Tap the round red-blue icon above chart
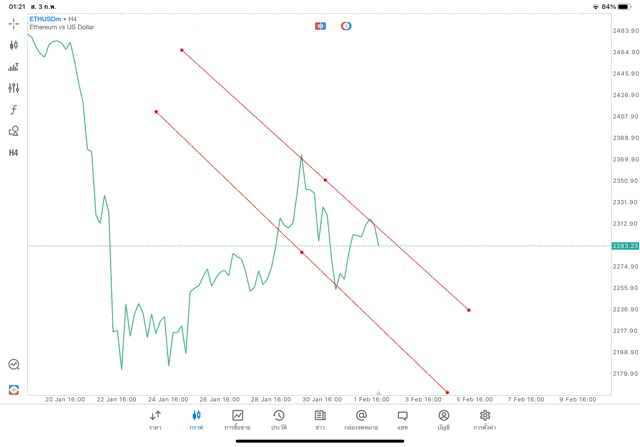640x447 pixels. coord(346,25)
